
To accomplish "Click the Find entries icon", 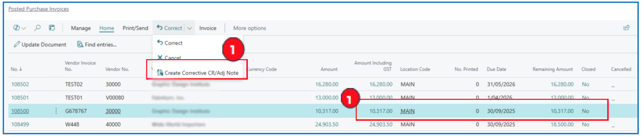I will coord(80,44).
